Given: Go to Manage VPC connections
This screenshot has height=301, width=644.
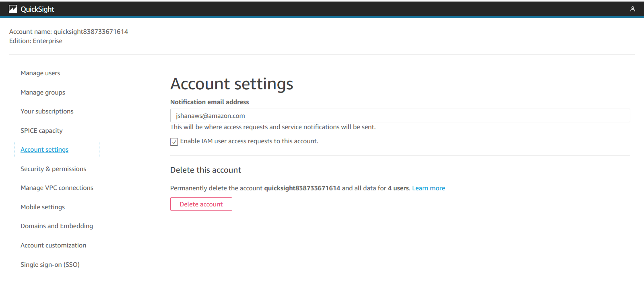Looking at the screenshot, I should click(x=57, y=188).
